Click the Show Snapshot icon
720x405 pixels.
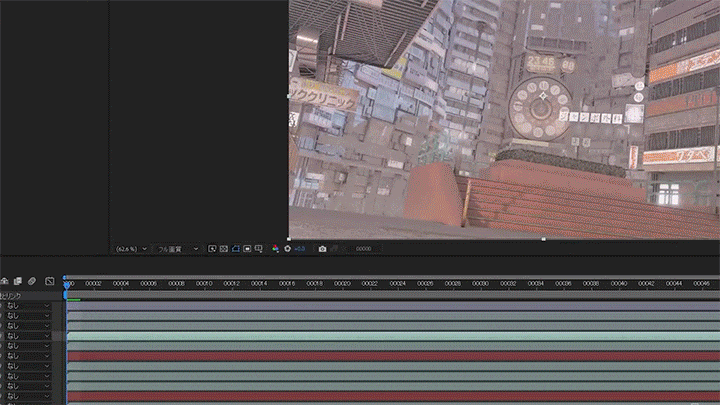pyautogui.click(x=334, y=248)
